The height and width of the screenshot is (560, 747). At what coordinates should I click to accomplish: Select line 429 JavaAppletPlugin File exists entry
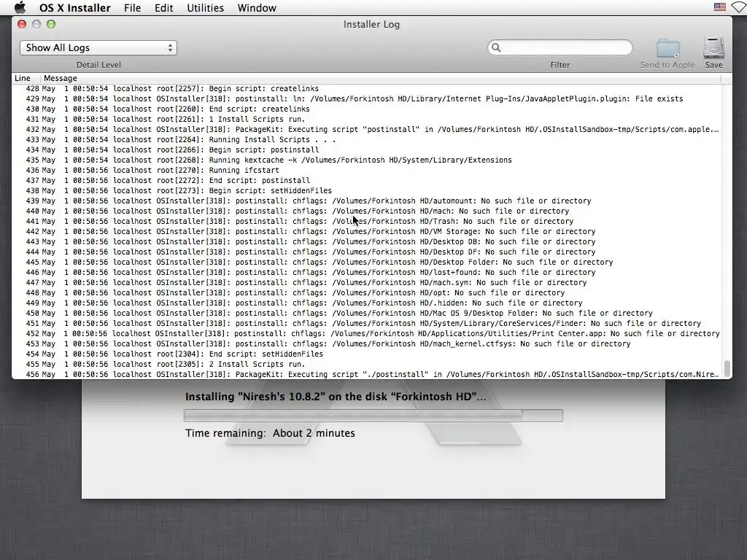coord(367,98)
